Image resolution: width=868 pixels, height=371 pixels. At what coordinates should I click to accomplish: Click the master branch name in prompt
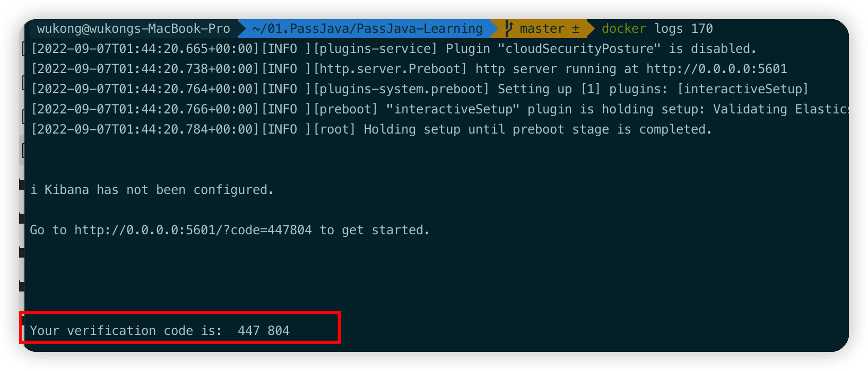click(x=542, y=29)
